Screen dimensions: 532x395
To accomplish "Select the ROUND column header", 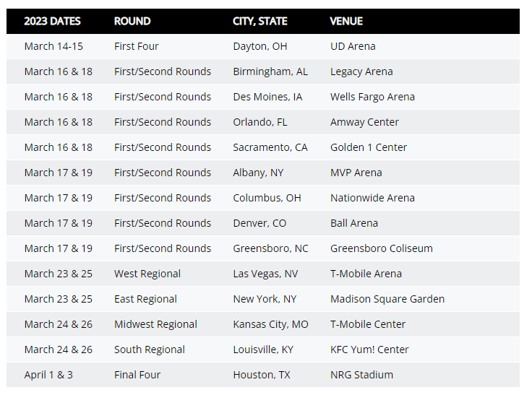I will (x=132, y=21).
